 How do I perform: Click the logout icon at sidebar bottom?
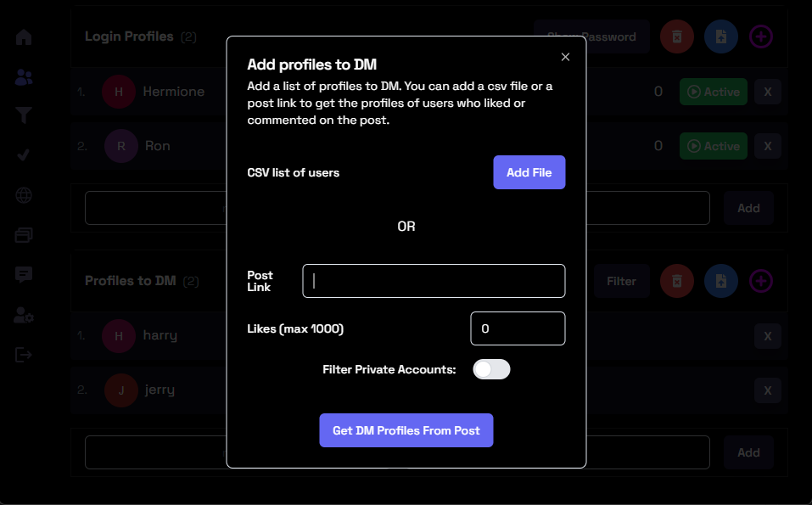coord(23,355)
